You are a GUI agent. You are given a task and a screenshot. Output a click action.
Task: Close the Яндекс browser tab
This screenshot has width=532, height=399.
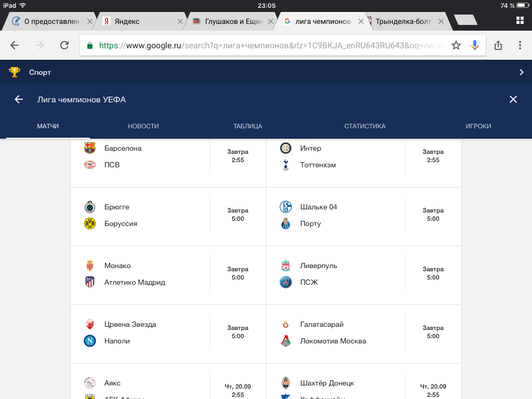point(180,21)
